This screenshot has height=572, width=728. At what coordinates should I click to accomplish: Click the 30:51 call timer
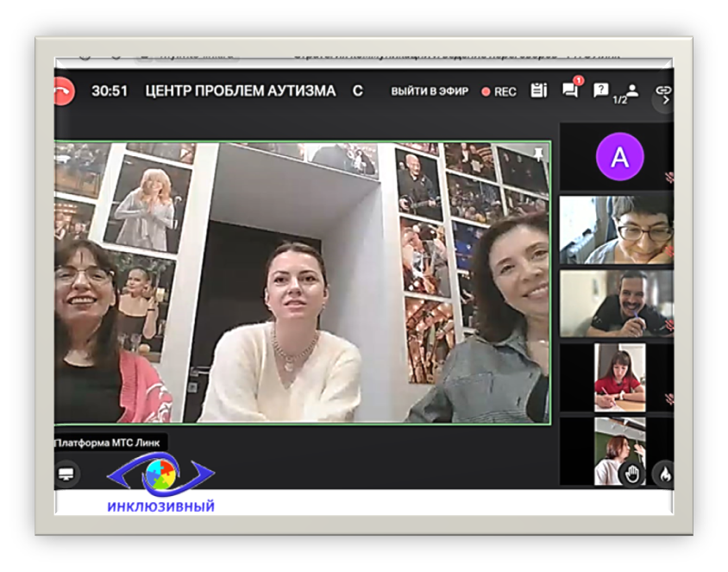tap(110, 91)
